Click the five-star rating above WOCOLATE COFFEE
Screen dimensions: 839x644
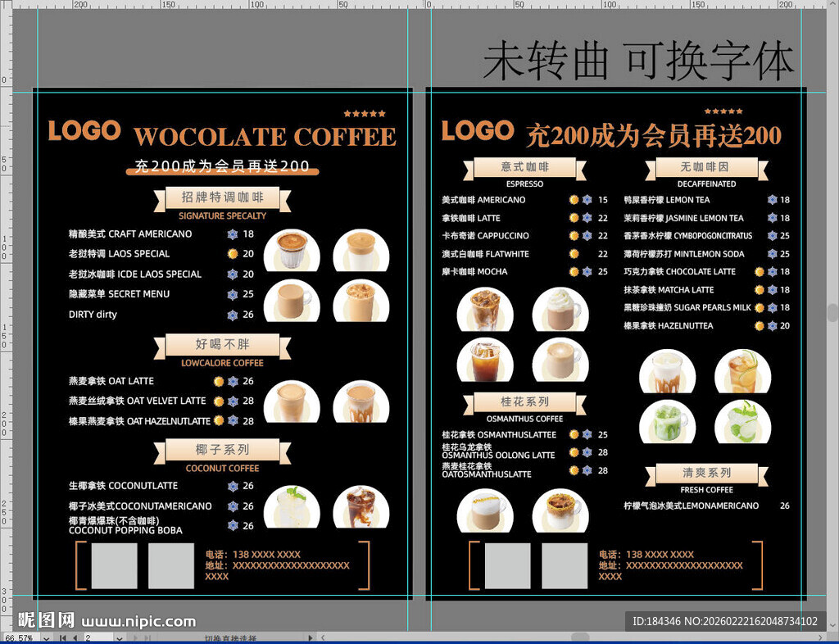pyautogui.click(x=365, y=113)
